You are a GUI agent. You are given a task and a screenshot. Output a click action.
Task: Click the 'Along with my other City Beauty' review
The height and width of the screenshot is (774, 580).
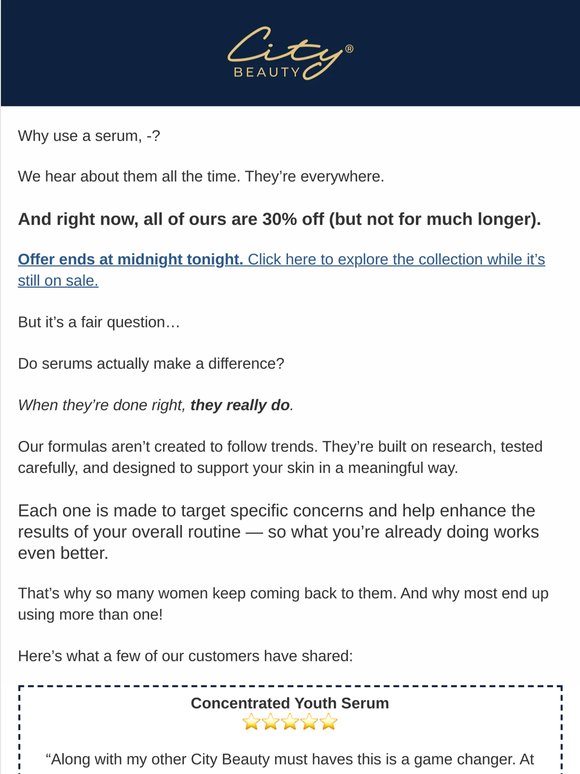(x=290, y=759)
